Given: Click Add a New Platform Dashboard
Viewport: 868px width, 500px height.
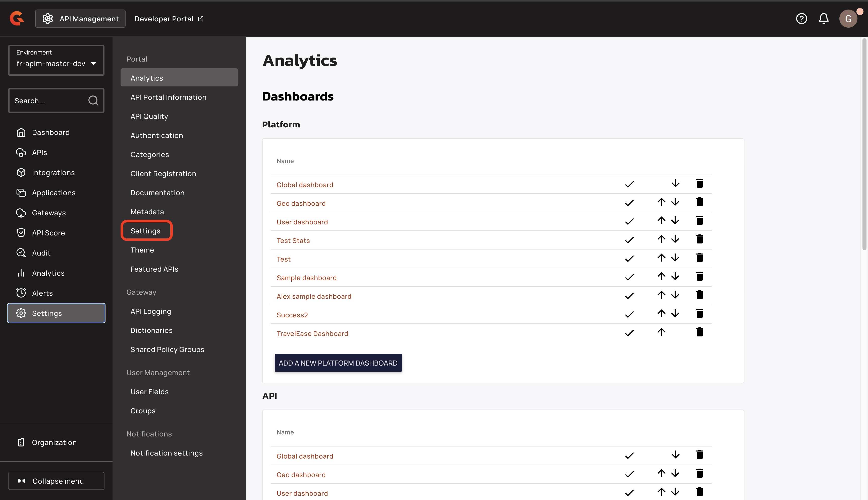Looking at the screenshot, I should (338, 363).
